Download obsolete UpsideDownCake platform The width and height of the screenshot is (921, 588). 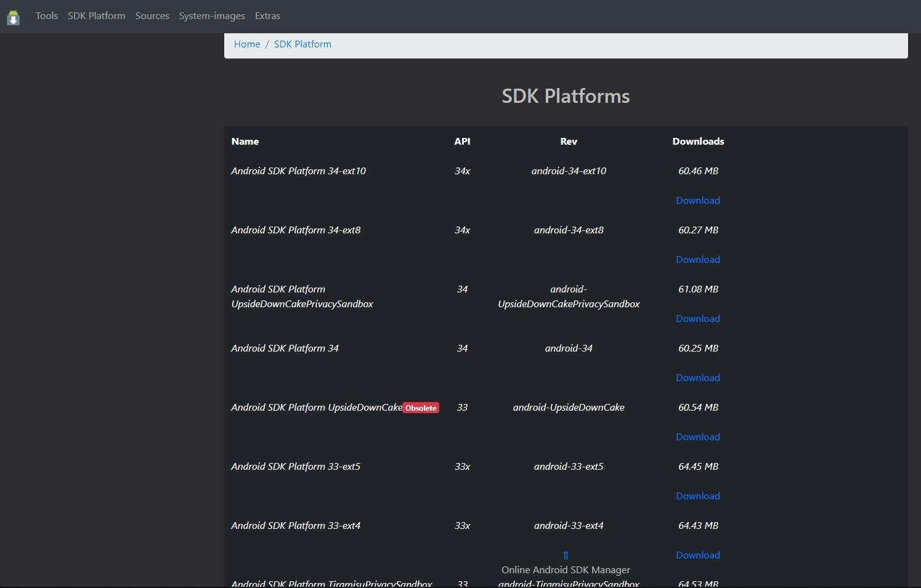click(x=698, y=437)
